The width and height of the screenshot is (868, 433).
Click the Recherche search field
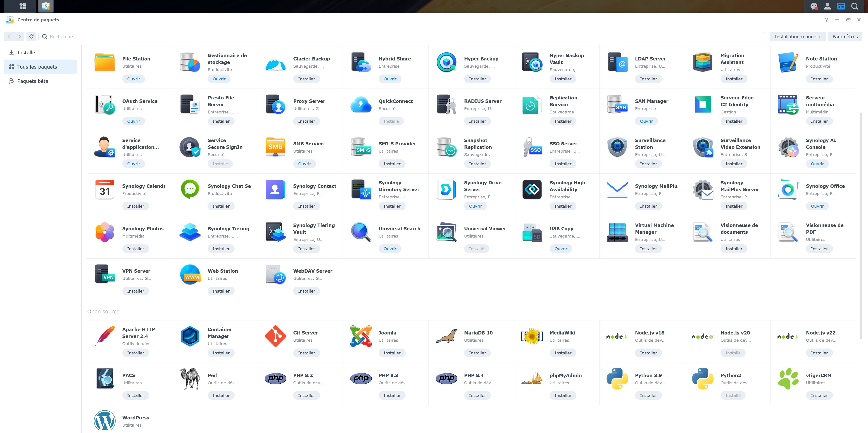[402, 36]
